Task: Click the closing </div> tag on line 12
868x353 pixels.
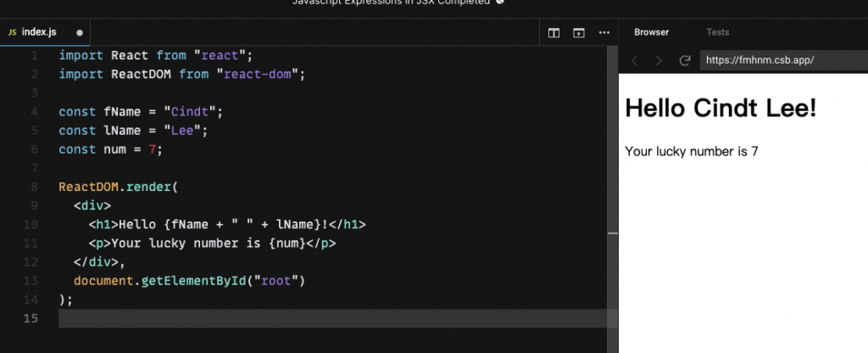Action: [x=97, y=262]
